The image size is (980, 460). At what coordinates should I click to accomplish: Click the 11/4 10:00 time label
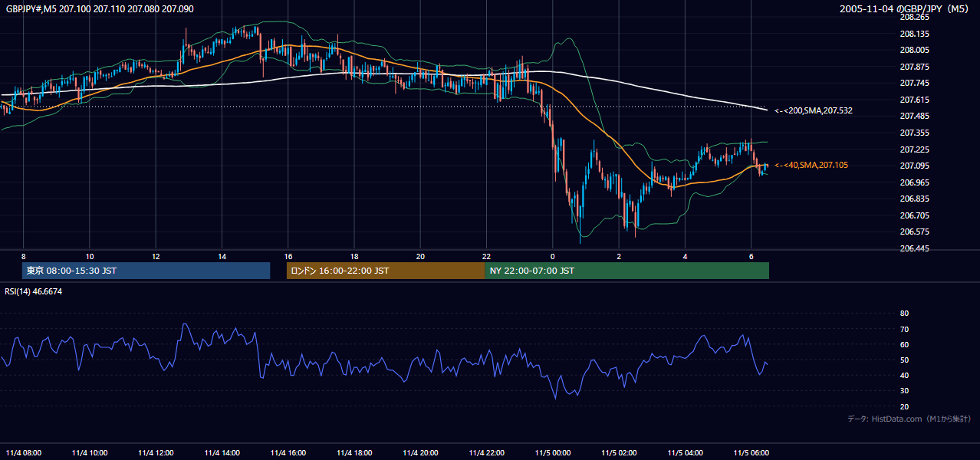90,452
